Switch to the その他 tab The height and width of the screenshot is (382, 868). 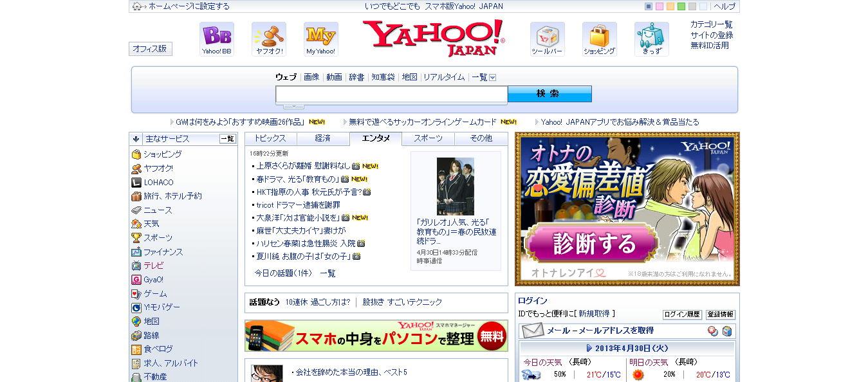[481, 138]
